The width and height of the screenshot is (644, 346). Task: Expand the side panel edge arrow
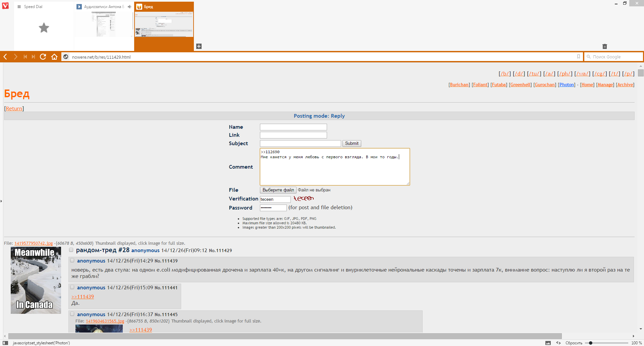point(1,201)
